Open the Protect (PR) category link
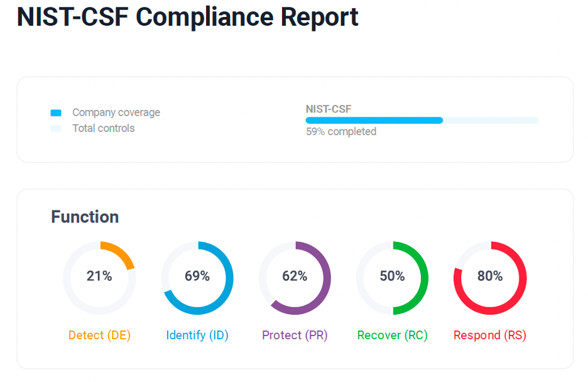588x382 pixels. [295, 335]
